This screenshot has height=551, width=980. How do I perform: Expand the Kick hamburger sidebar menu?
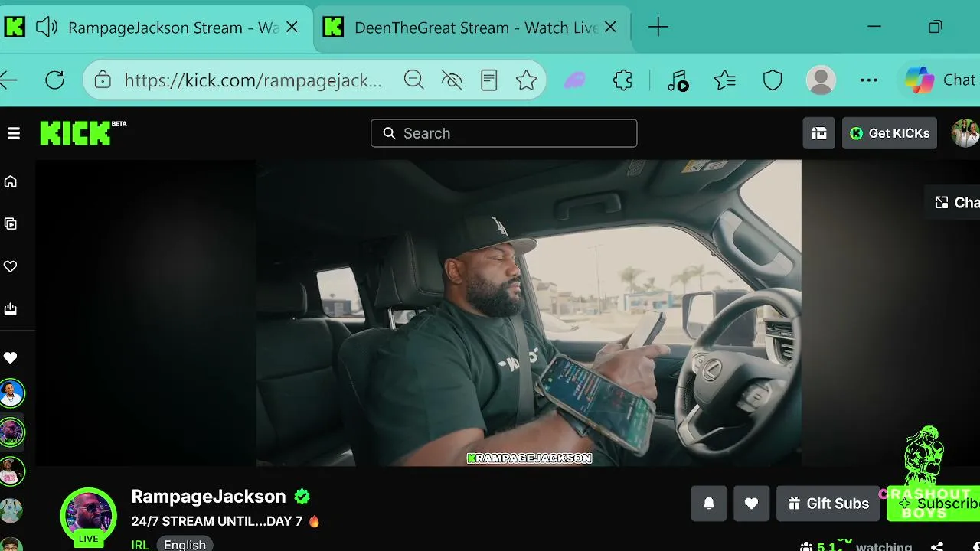pos(14,133)
